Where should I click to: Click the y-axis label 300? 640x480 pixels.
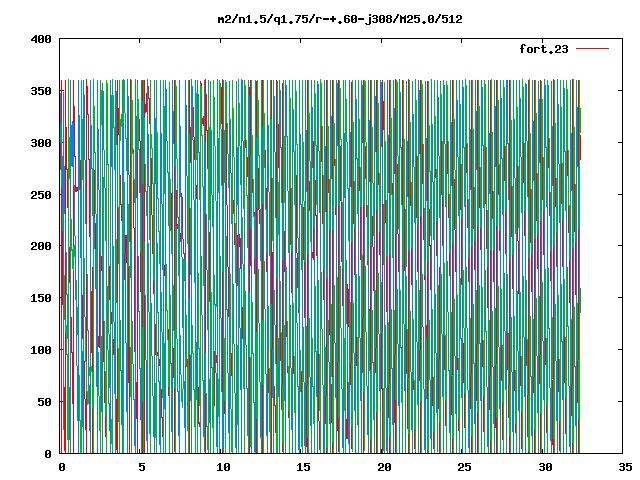point(41,143)
